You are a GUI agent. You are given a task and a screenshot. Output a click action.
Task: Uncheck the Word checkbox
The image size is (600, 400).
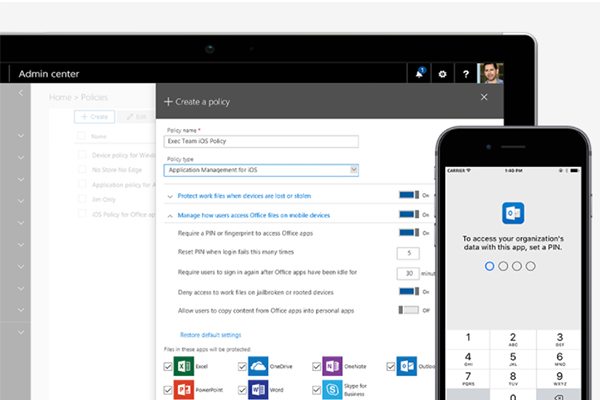click(242, 390)
